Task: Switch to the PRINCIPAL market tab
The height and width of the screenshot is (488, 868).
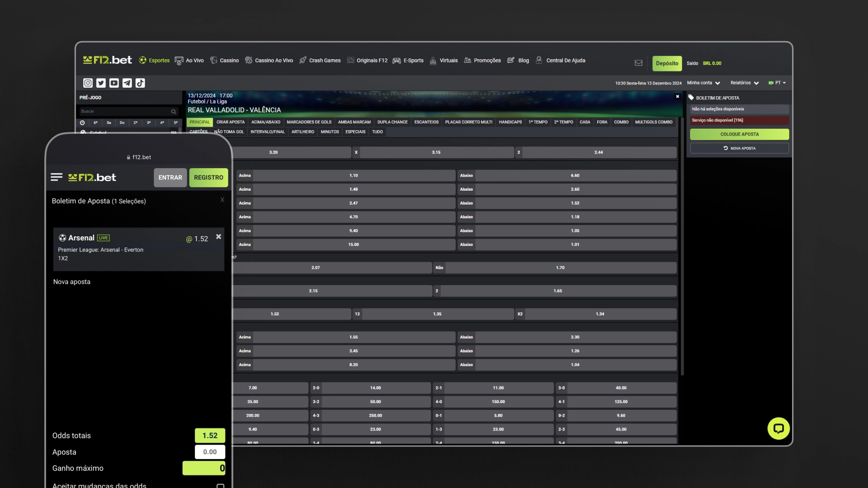Action: click(199, 122)
